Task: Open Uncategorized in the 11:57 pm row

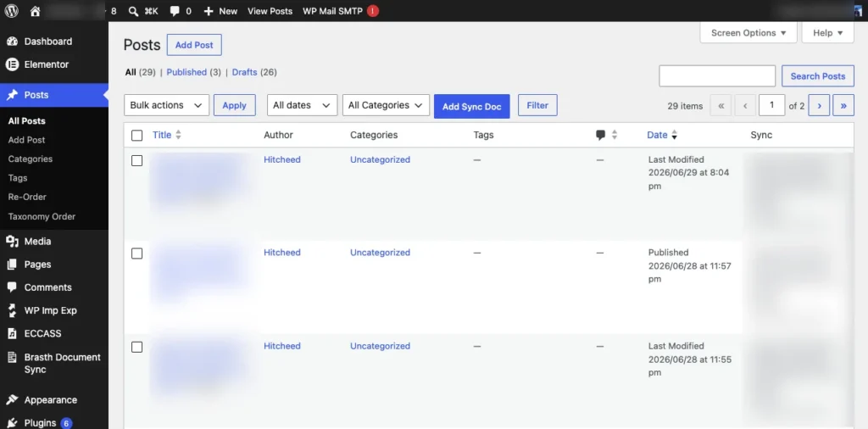Action: pos(380,253)
